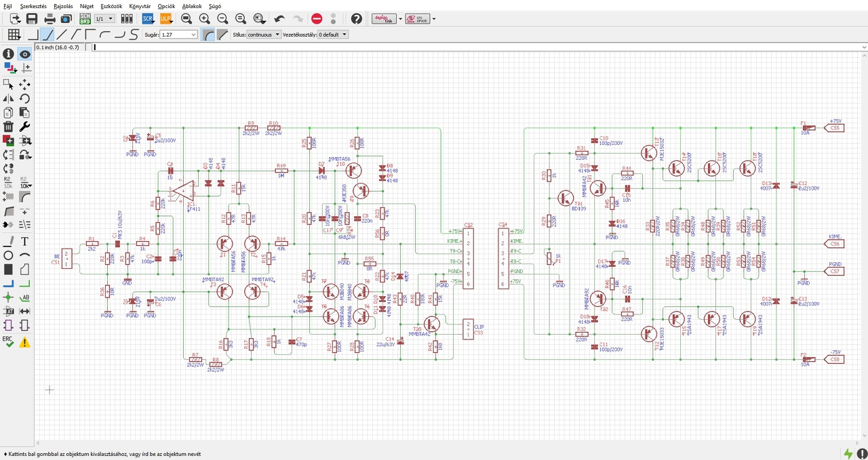Click the Print icon in the toolbar
868x460 pixels.
50,19
